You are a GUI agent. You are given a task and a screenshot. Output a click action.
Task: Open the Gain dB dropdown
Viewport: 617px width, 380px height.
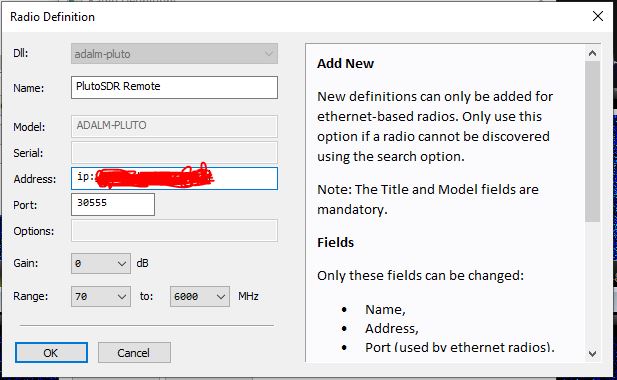(x=101, y=264)
